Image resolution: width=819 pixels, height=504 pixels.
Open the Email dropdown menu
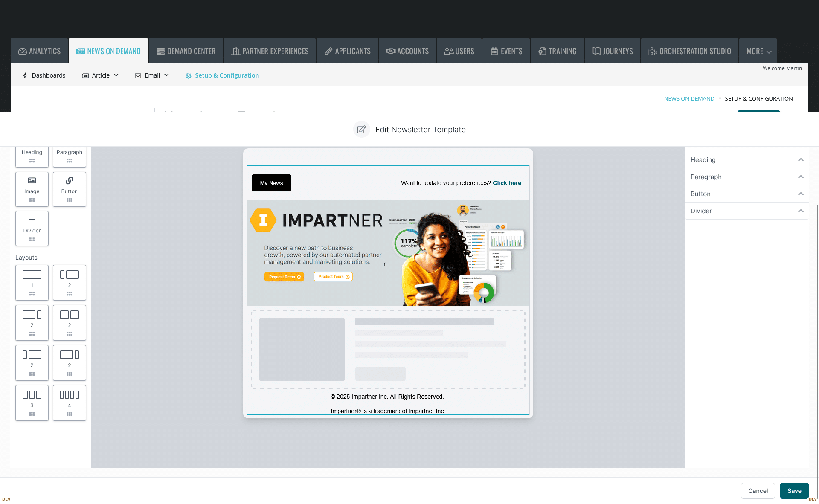tap(152, 75)
